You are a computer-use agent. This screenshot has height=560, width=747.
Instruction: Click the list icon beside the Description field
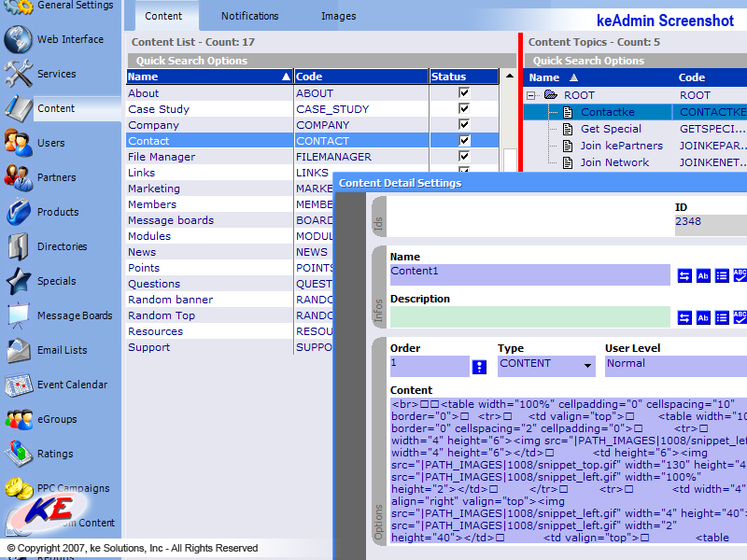[722, 317]
